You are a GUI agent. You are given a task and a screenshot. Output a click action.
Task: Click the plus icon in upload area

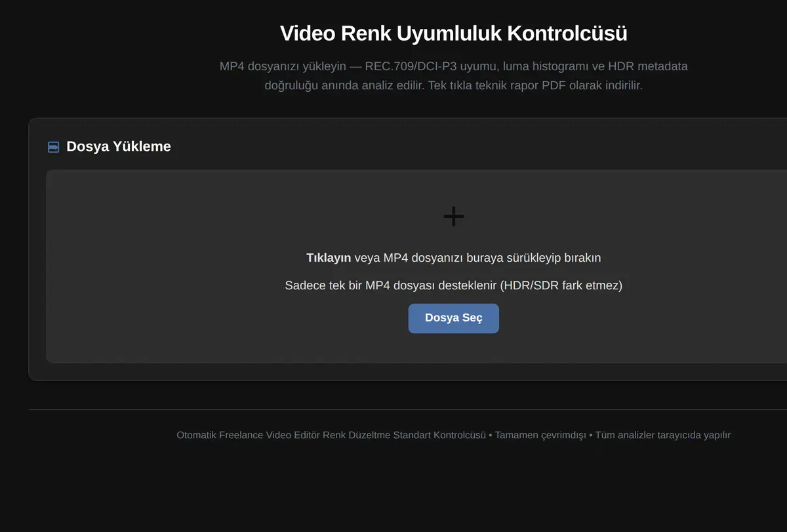(x=454, y=216)
